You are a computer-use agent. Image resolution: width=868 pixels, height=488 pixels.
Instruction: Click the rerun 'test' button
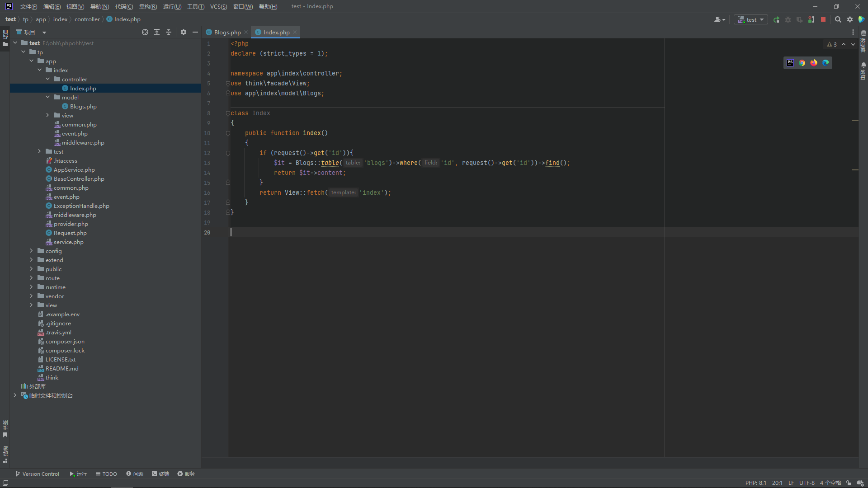pos(776,20)
